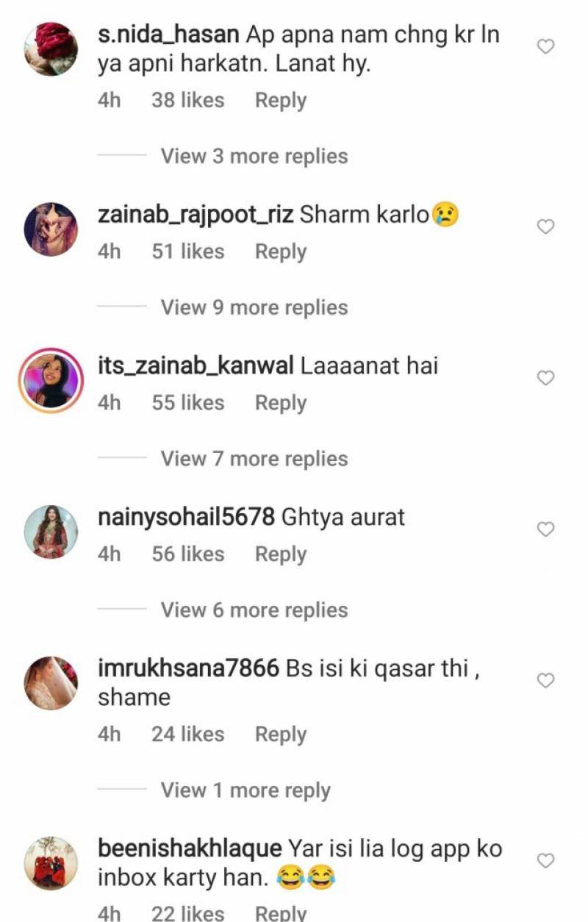View the 56 likes on nainysohail5678's comment
This screenshot has height=922, width=588.
[188, 554]
